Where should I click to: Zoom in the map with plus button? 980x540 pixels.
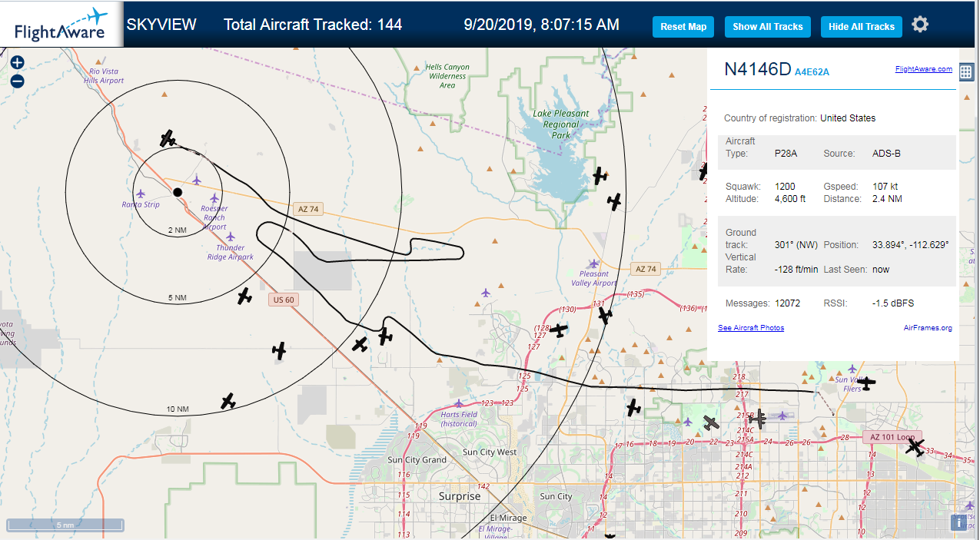[18, 63]
